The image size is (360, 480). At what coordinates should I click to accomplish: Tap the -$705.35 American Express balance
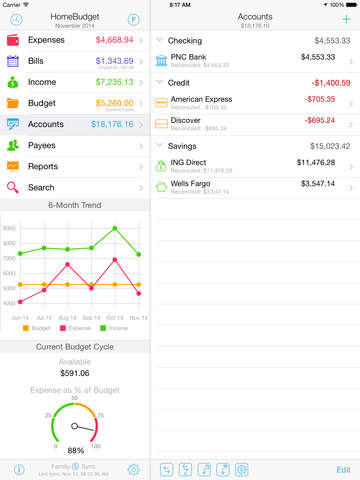[319, 99]
